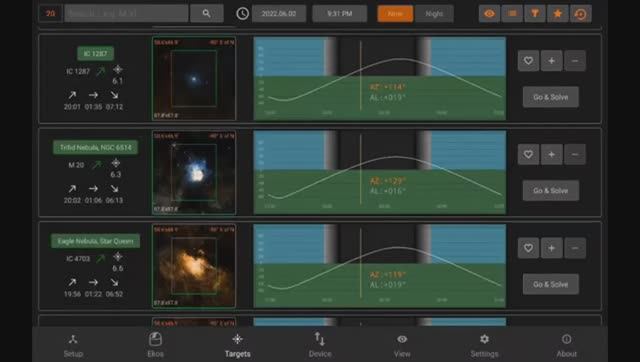This screenshot has height=362, width=640.
Task: Click the search magnifier button
Action: [x=207, y=13]
